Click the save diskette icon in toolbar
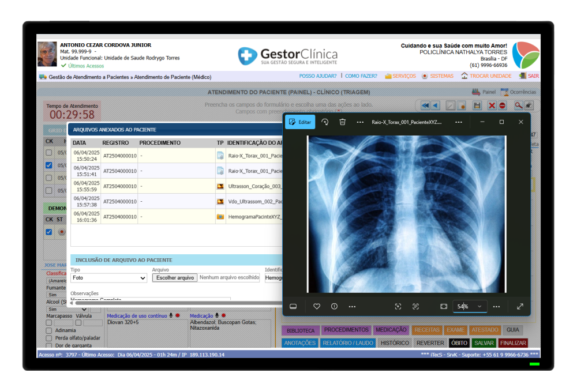 [x=477, y=106]
